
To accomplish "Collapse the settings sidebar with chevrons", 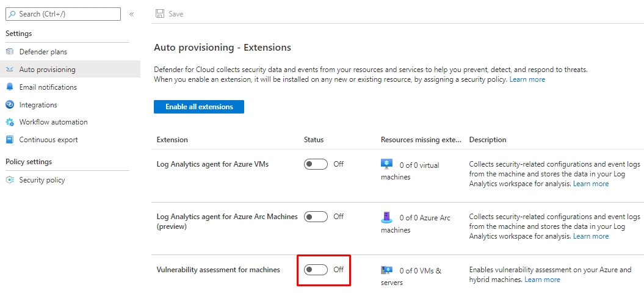I will pos(131,14).
